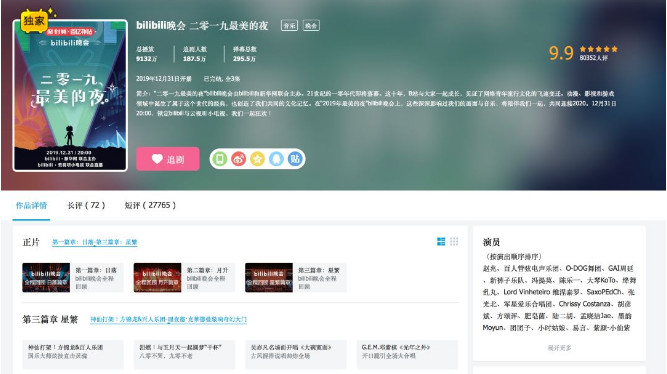This screenshot has height=374, width=667.
Task: Share to Tieba via blue 贴 icon
Action: [295, 159]
